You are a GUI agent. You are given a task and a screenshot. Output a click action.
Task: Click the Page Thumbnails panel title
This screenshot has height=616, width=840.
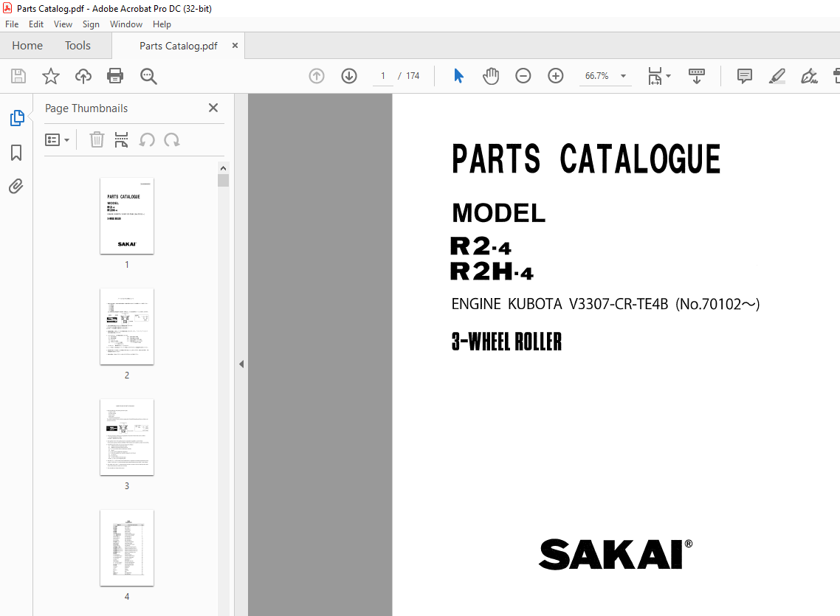click(86, 108)
